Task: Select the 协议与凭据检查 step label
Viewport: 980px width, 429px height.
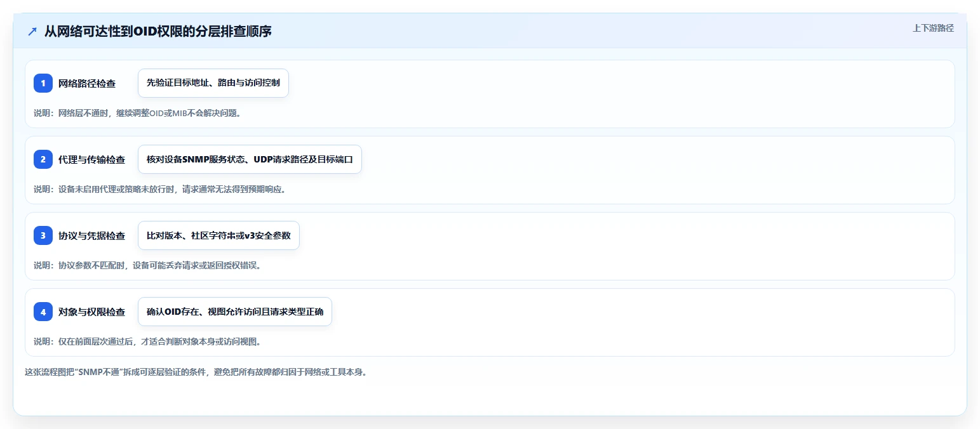Action: click(x=91, y=235)
